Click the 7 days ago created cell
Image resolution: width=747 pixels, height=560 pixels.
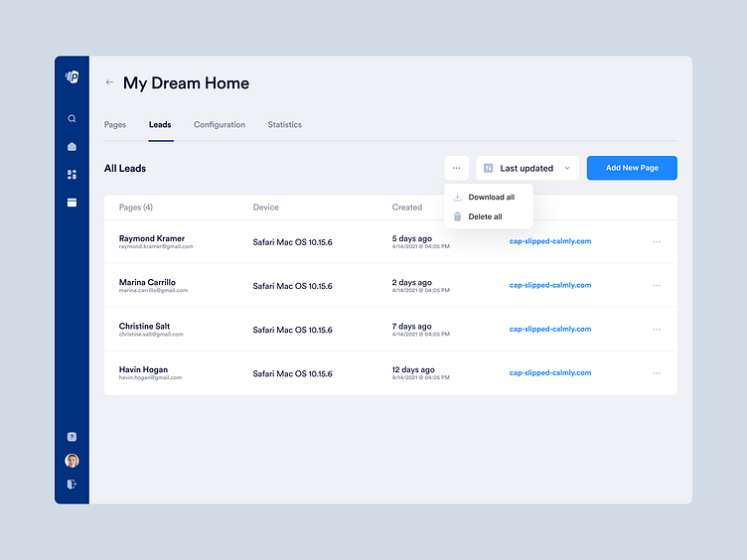[x=411, y=326]
